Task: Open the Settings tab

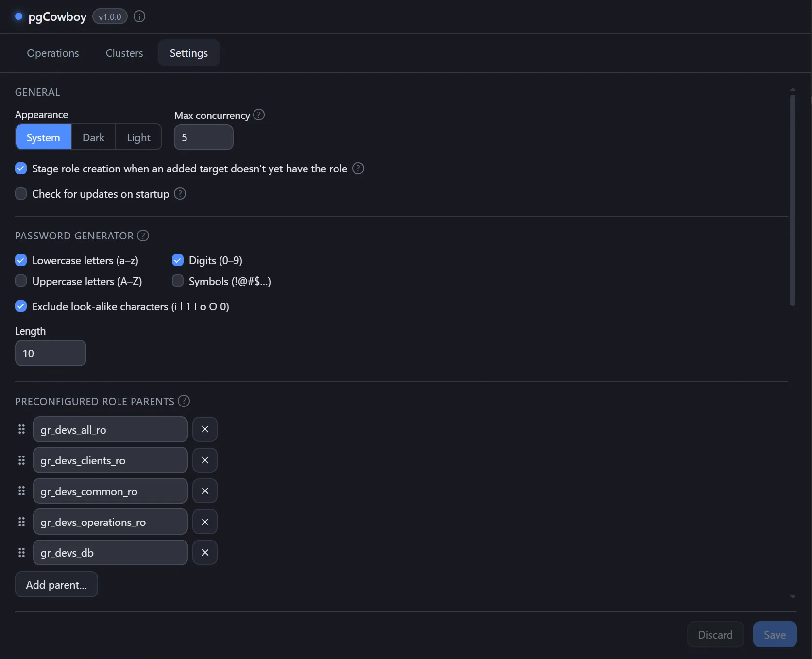Action: click(x=189, y=53)
